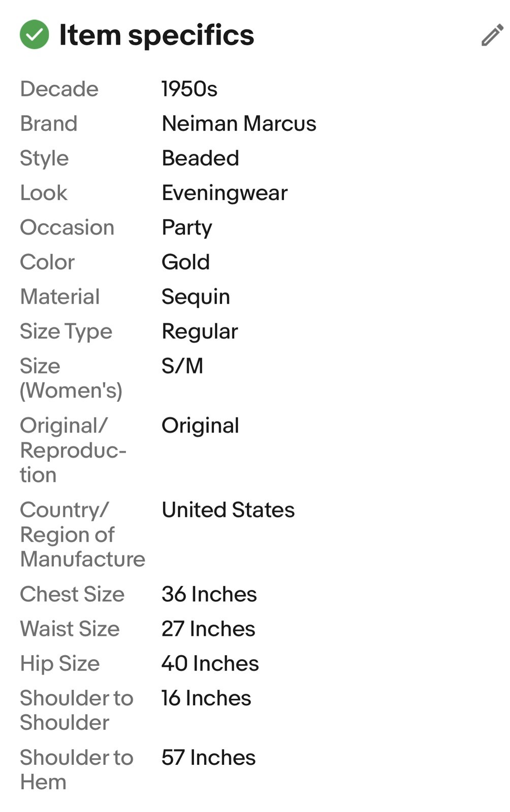This screenshot has height=812, width=510.
Task: Click the pencil edit icon
Action: coord(492,35)
